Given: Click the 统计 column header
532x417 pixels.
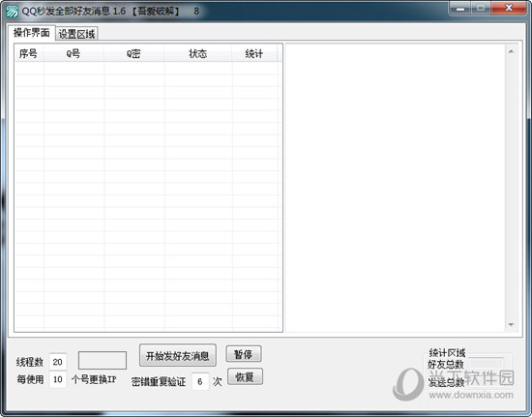Looking at the screenshot, I should [x=254, y=53].
